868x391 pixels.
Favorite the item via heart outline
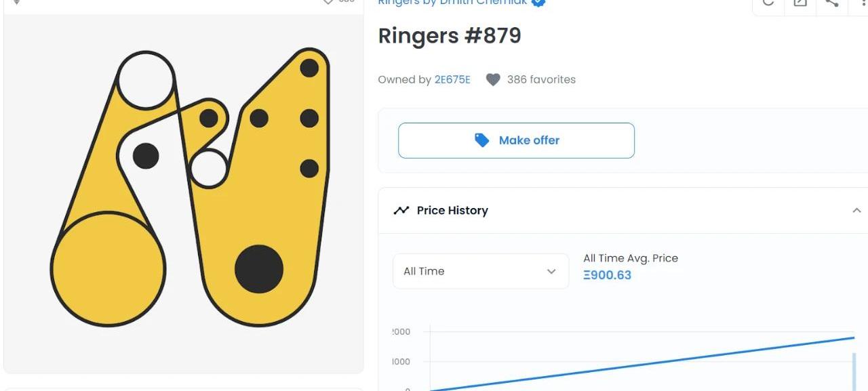(328, 2)
